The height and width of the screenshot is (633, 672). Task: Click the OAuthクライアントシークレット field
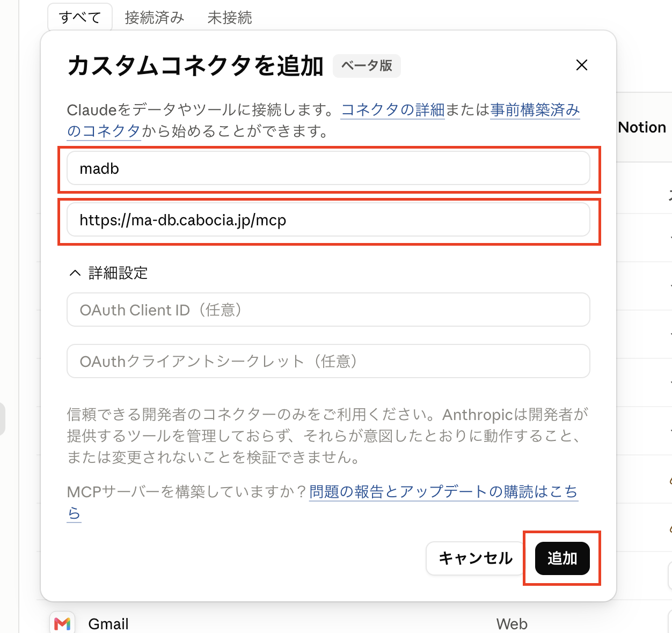coord(328,361)
